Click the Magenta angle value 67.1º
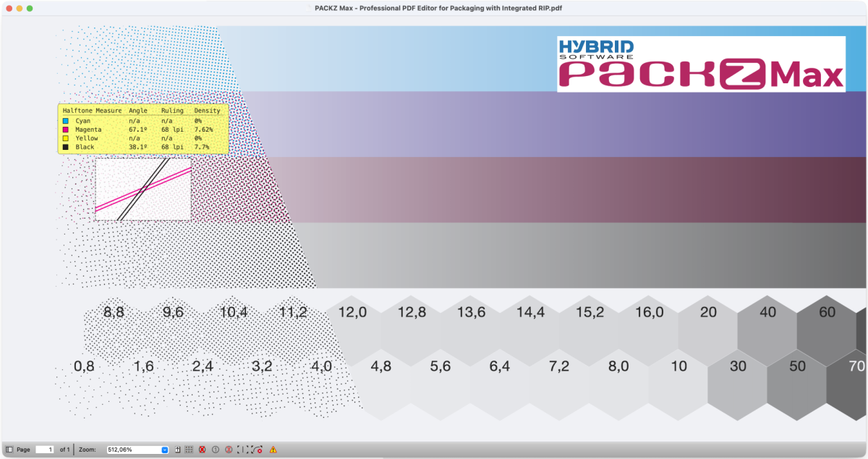Screen dimensions: 868x459 coord(138,130)
